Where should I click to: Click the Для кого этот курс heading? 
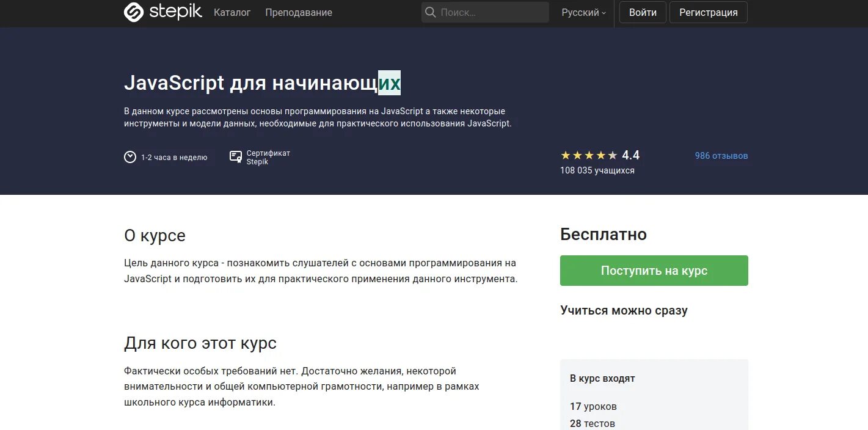200,343
